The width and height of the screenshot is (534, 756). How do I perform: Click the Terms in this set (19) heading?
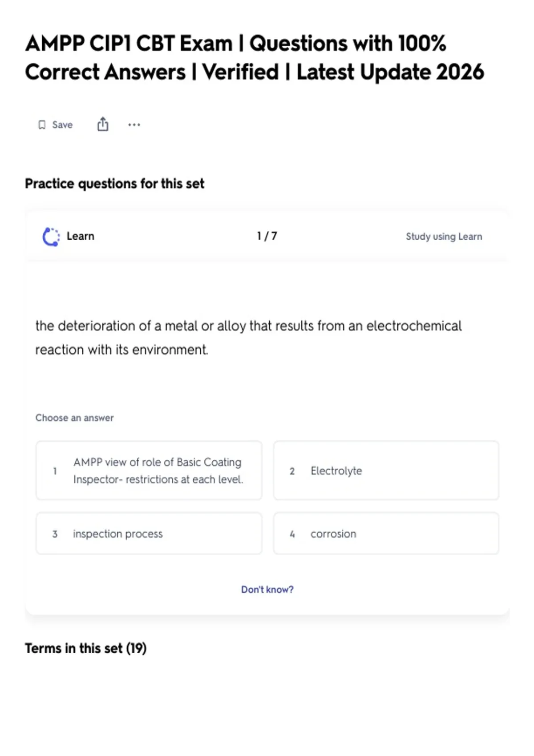[x=85, y=648]
